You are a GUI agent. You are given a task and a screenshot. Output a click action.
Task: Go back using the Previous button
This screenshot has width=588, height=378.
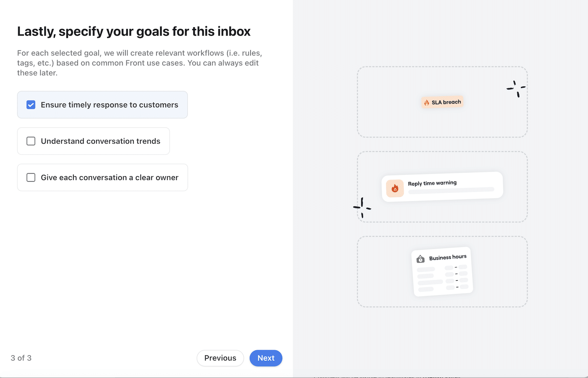pos(220,358)
